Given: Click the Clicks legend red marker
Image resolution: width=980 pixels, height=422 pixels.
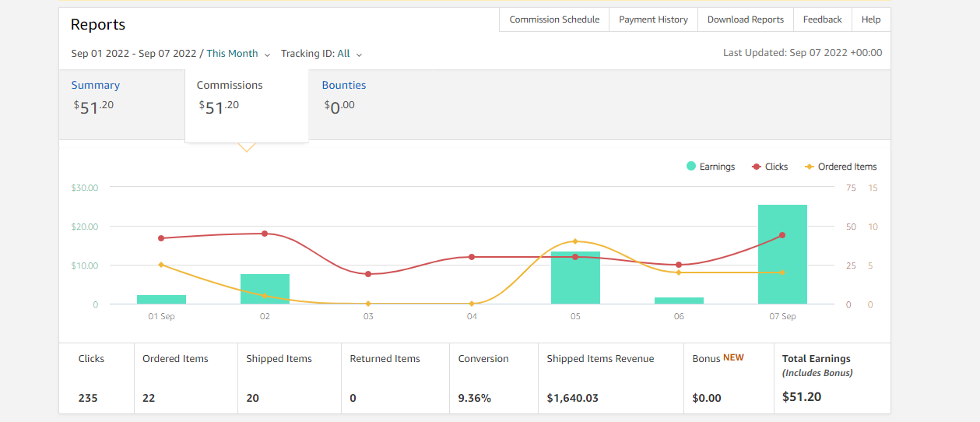Looking at the screenshot, I should [756, 167].
